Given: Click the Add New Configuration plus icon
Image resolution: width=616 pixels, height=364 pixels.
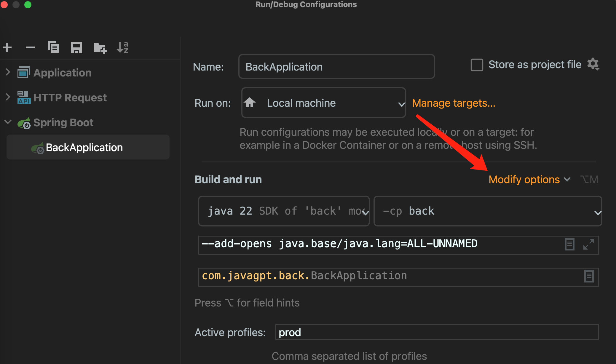Looking at the screenshot, I should pos(7,47).
